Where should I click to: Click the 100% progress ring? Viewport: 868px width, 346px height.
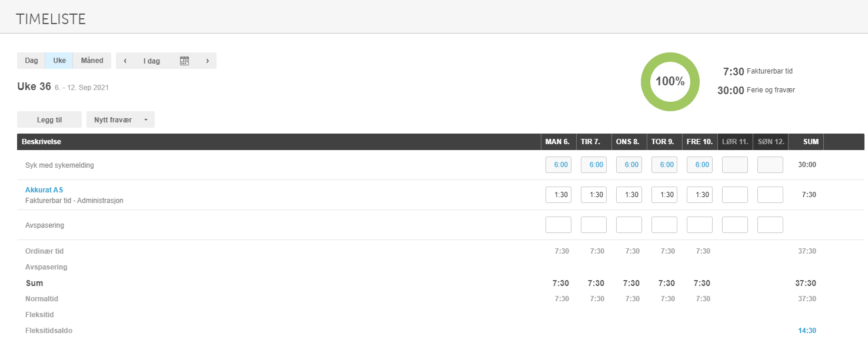click(x=670, y=82)
